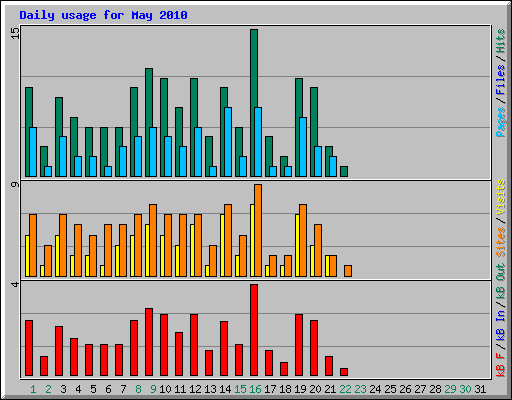
Task: Click day label 30 on axis
Action: click(x=465, y=389)
